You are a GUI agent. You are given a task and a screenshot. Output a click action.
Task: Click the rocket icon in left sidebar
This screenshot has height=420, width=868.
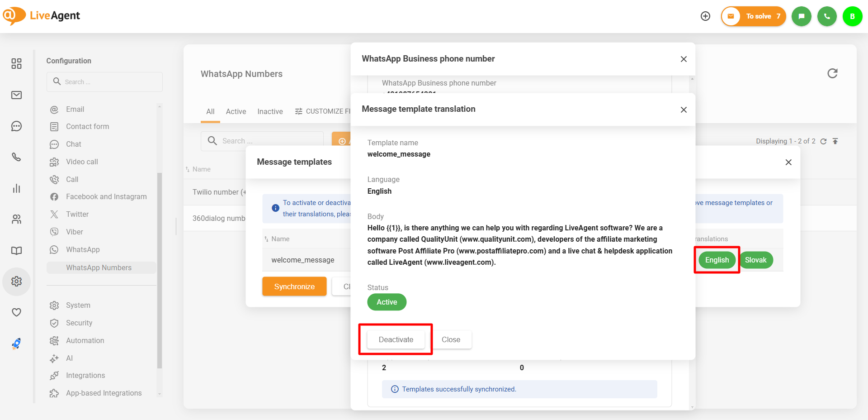(16, 344)
